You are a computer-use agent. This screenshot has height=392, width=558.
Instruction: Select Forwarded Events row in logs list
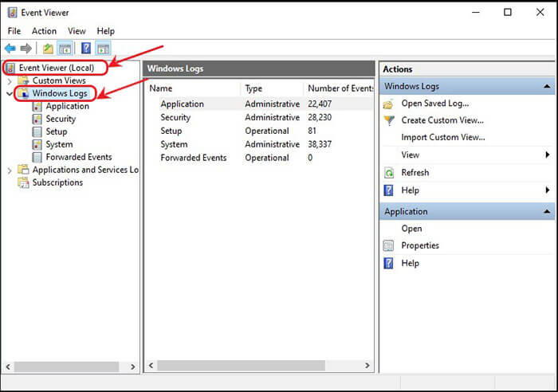260,158
